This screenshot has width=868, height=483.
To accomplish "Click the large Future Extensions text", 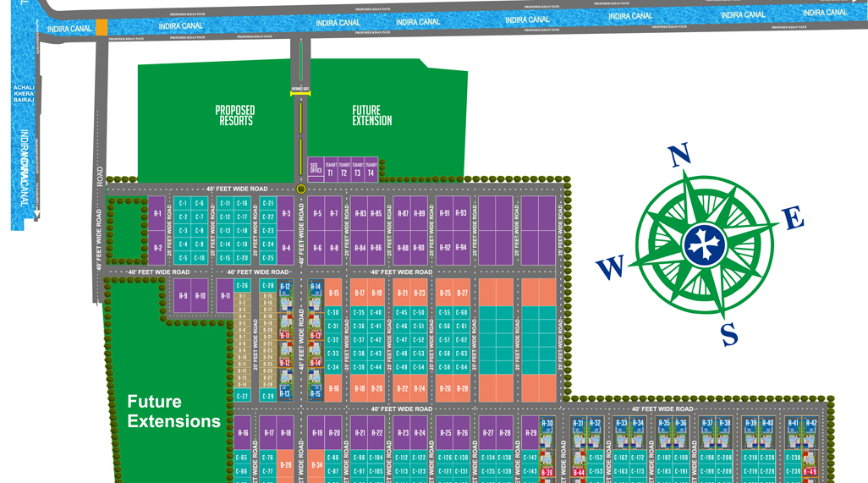I will [x=173, y=411].
